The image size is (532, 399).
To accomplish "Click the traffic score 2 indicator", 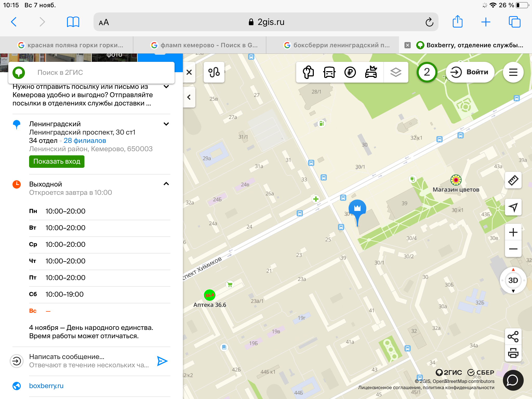I will click(427, 72).
